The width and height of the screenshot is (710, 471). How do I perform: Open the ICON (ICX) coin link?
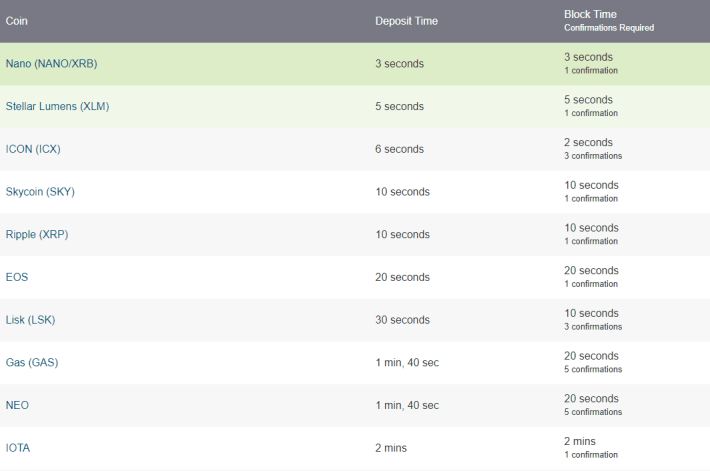pos(33,149)
